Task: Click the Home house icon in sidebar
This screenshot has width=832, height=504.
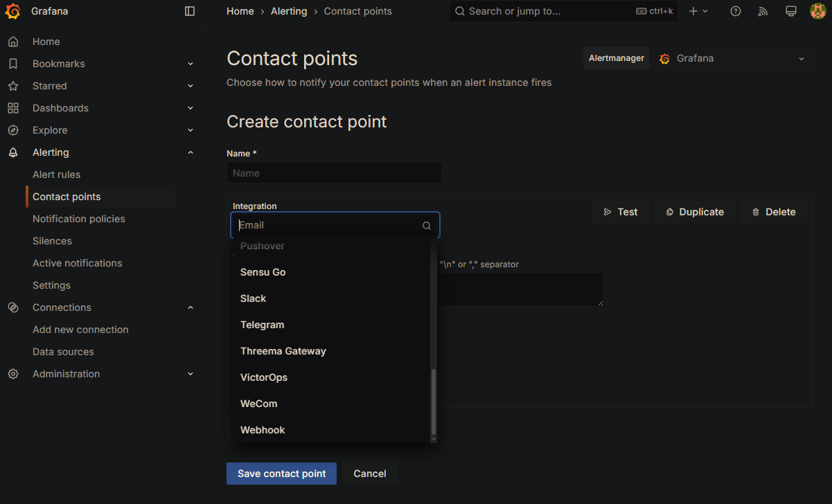Action: point(13,42)
